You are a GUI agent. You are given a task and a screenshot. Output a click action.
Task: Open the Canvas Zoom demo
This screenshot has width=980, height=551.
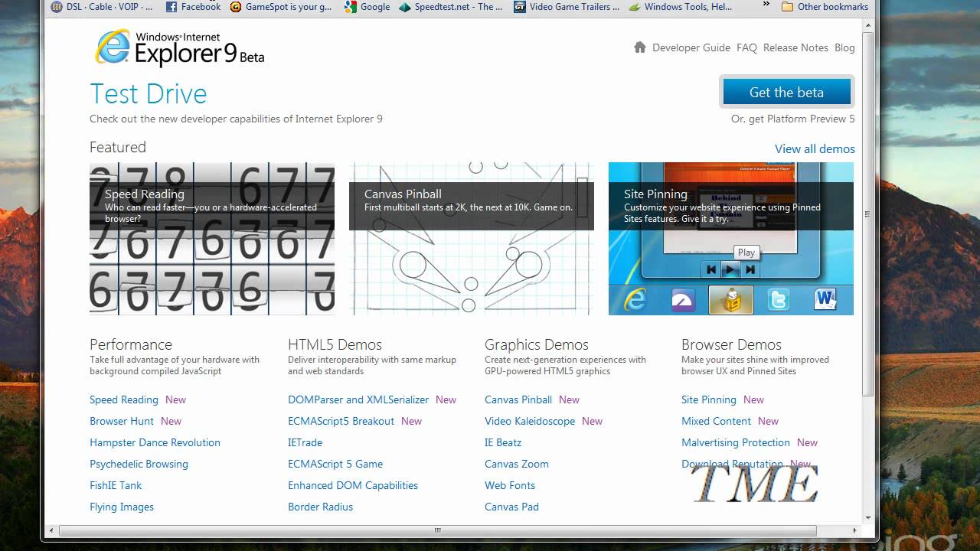[517, 464]
